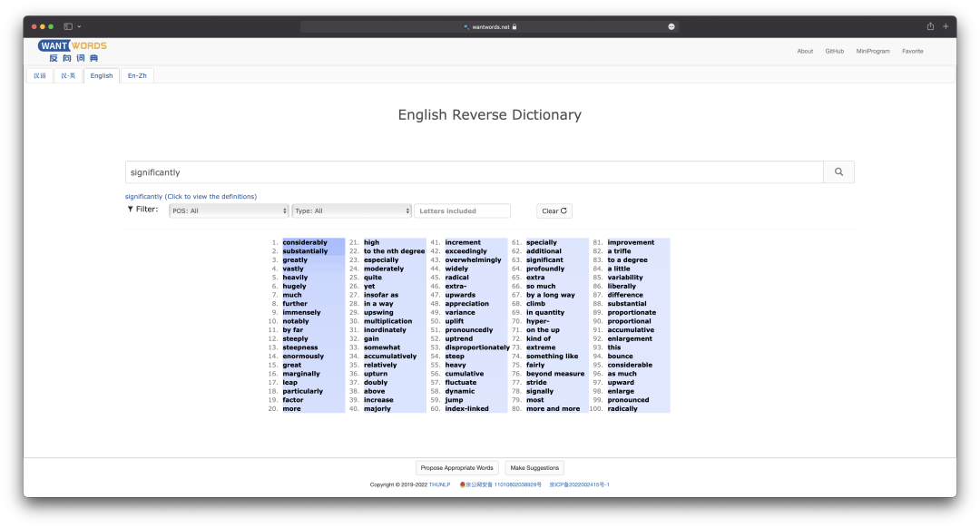Select result word 'inordinately'
This screenshot has height=528, width=980.
click(385, 330)
